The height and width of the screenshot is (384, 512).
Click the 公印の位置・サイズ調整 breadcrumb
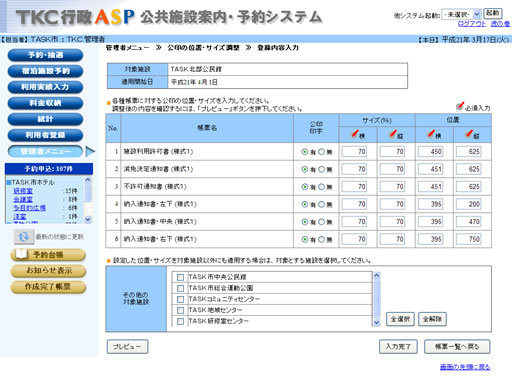pos(203,48)
